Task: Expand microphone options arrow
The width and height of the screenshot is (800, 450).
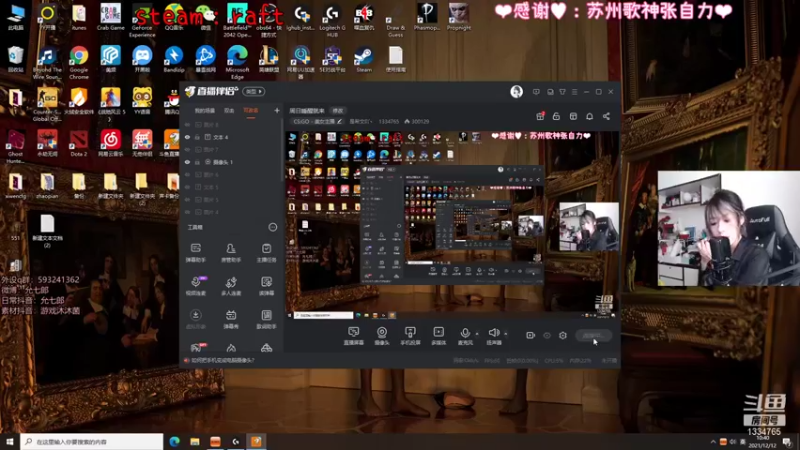Action: coord(477,334)
